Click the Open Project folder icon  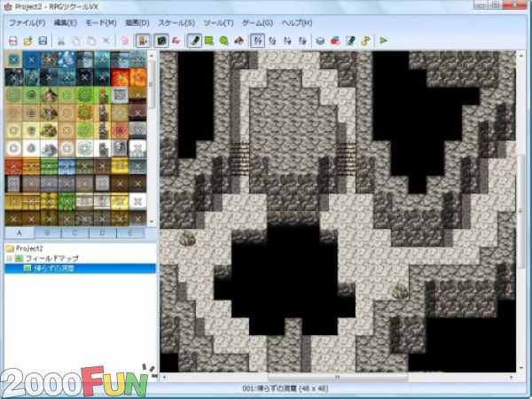27,40
